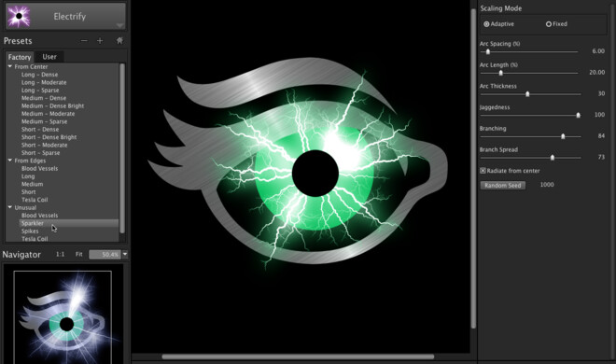Click the Branch Spread value 73
Viewport: 616px width, 364px height.
[x=601, y=157]
